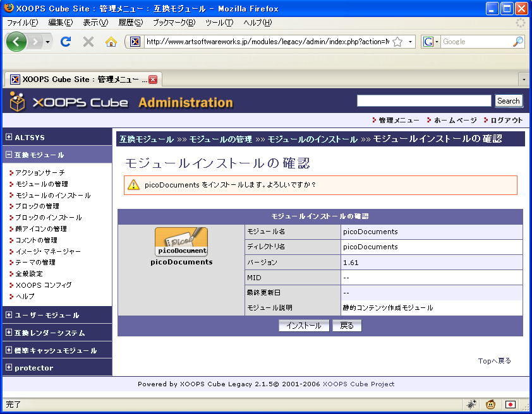Viewport: 532px width, 414px height.
Task: Click the monkey face status bar icon
Action: pos(490,404)
